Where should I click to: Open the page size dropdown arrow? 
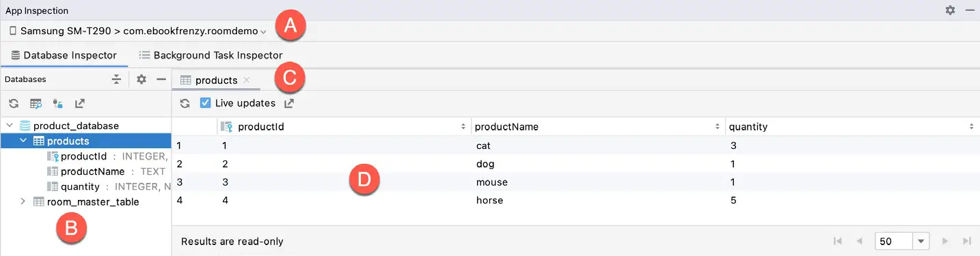point(921,242)
